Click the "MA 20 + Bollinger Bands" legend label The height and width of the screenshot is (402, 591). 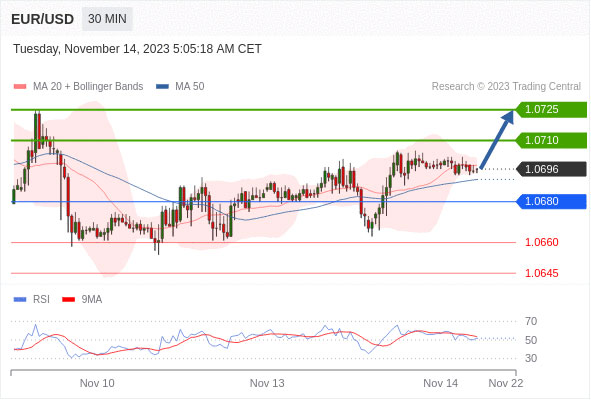pos(88,86)
